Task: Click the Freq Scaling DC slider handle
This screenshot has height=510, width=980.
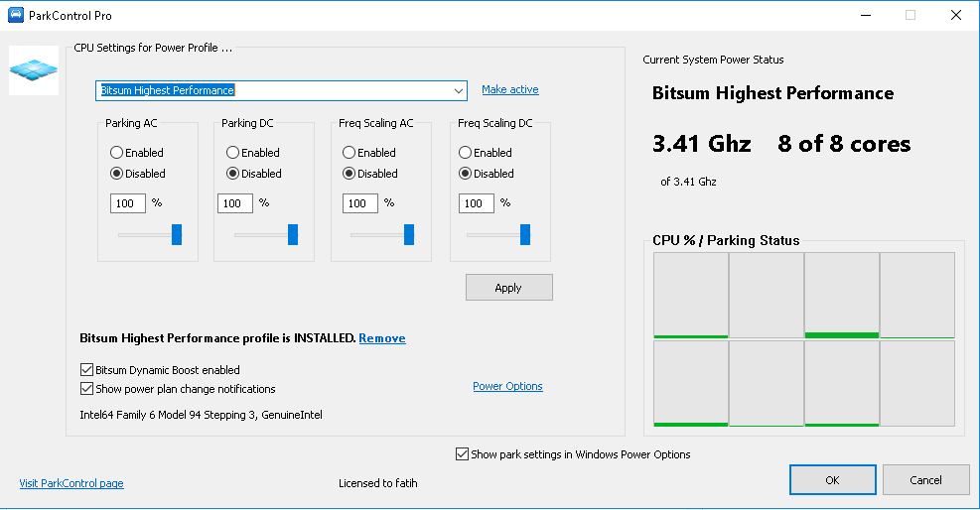Action: [525, 235]
